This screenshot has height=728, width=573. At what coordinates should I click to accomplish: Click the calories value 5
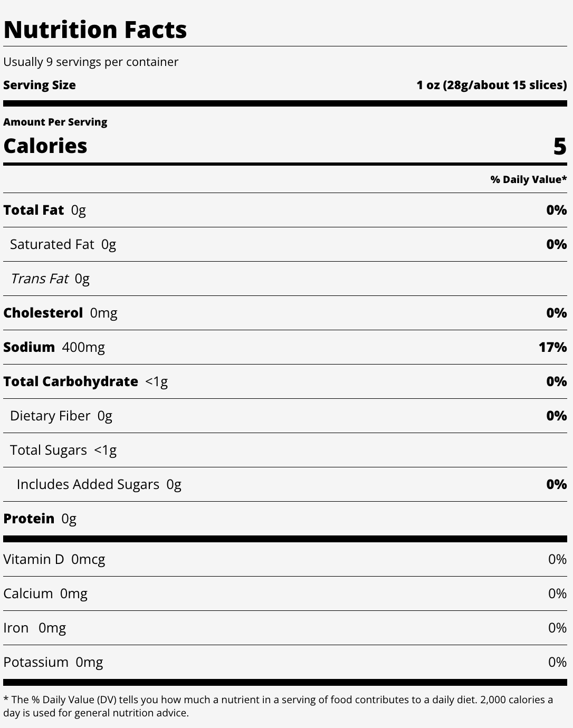click(560, 146)
